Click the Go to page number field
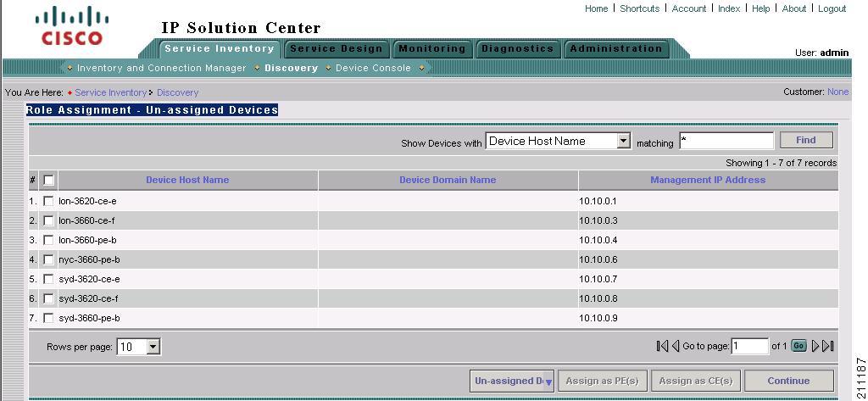 [x=749, y=346]
